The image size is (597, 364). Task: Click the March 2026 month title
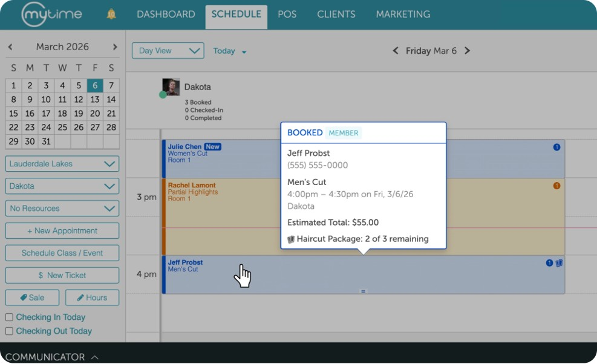(62, 47)
